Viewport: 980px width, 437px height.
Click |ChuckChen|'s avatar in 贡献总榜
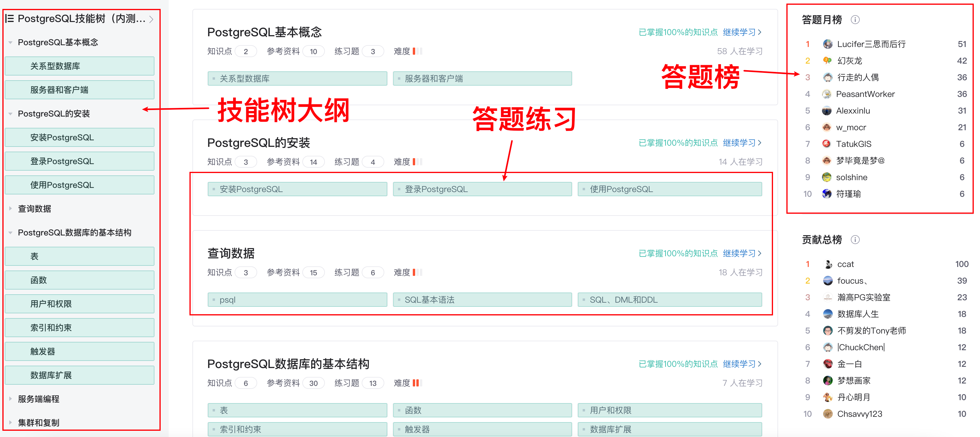click(828, 347)
